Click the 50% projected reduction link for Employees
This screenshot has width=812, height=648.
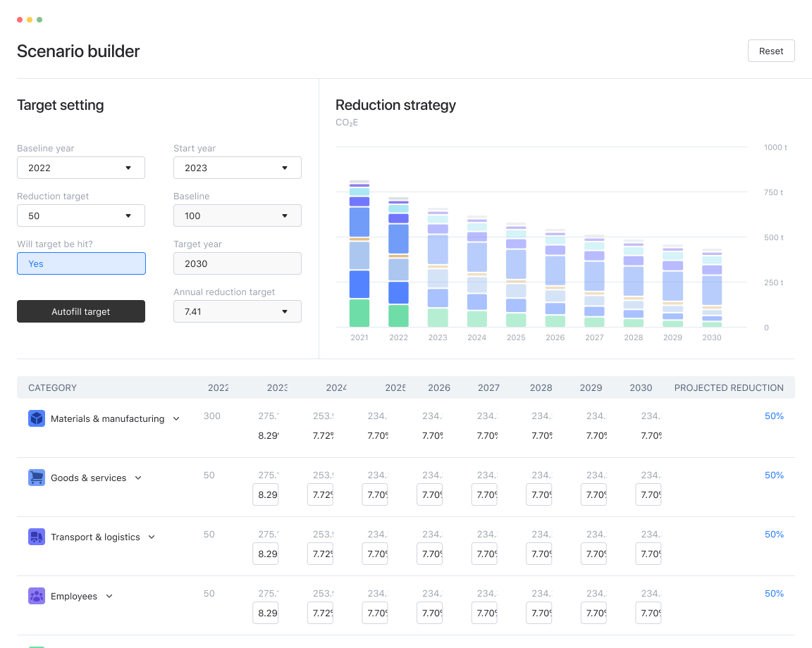774,594
